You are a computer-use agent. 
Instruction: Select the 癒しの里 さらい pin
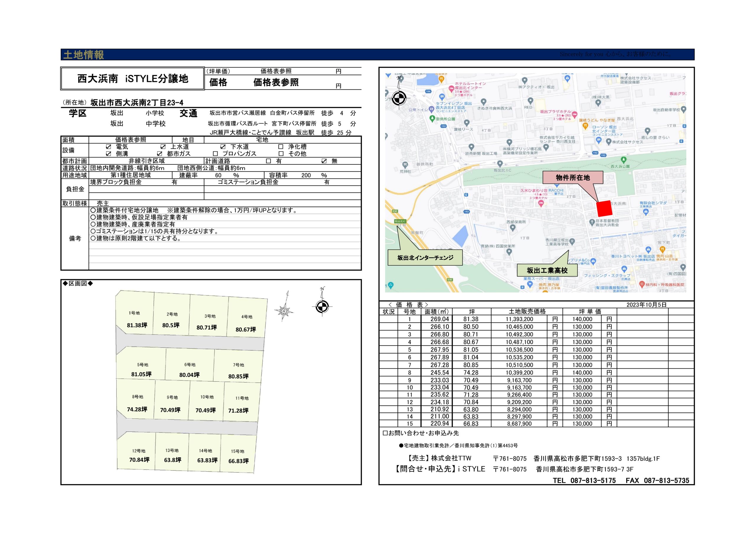point(647,131)
